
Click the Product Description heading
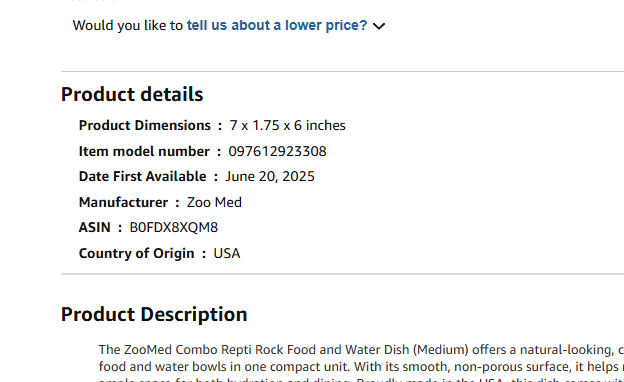(154, 314)
